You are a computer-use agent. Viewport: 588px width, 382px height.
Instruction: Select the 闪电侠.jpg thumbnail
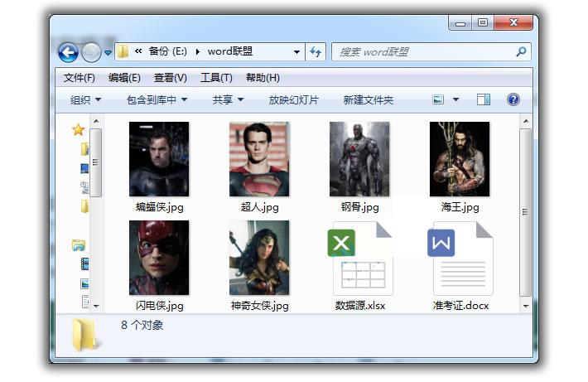pos(159,258)
